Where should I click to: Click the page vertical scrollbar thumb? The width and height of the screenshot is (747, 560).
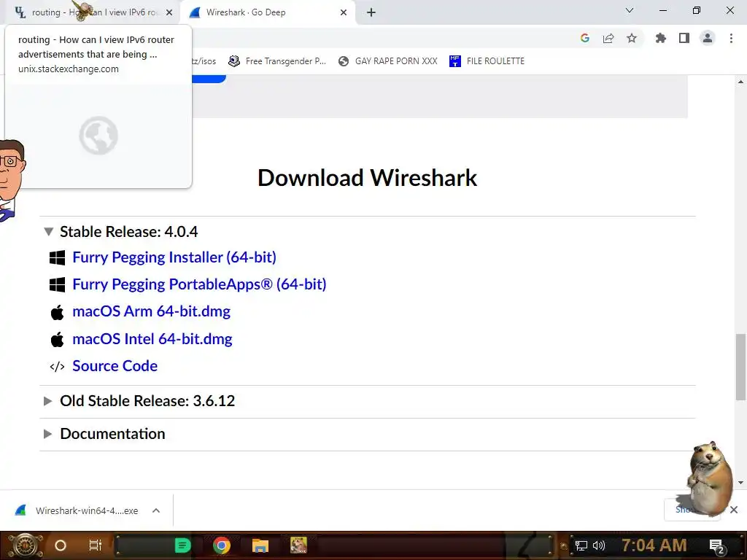(x=740, y=367)
